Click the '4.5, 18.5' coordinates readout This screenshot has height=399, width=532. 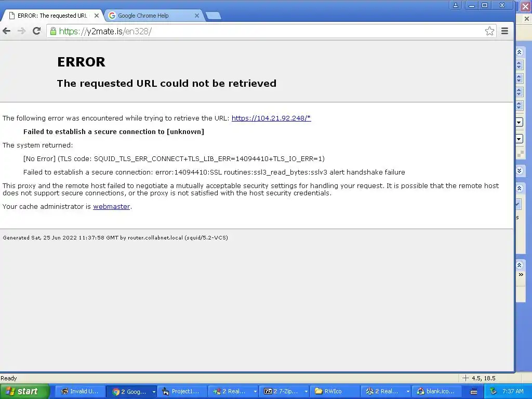(x=484, y=378)
